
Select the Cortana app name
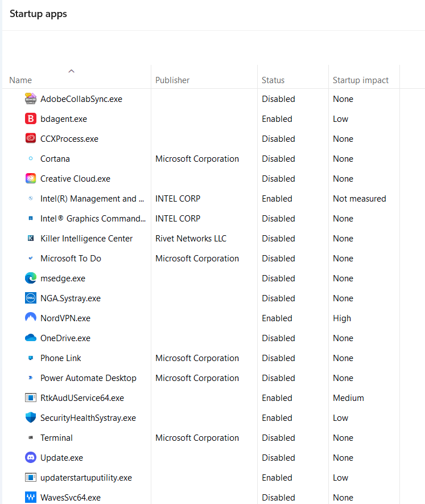tap(55, 159)
